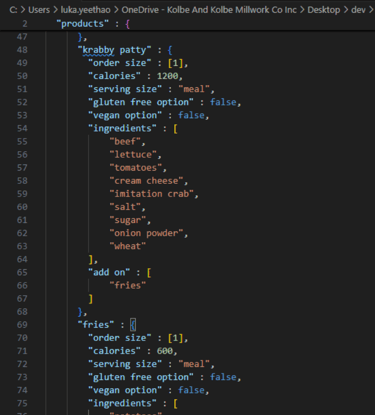Click the "beef" ingredient string
This screenshot has width=375, height=415.
125,141
